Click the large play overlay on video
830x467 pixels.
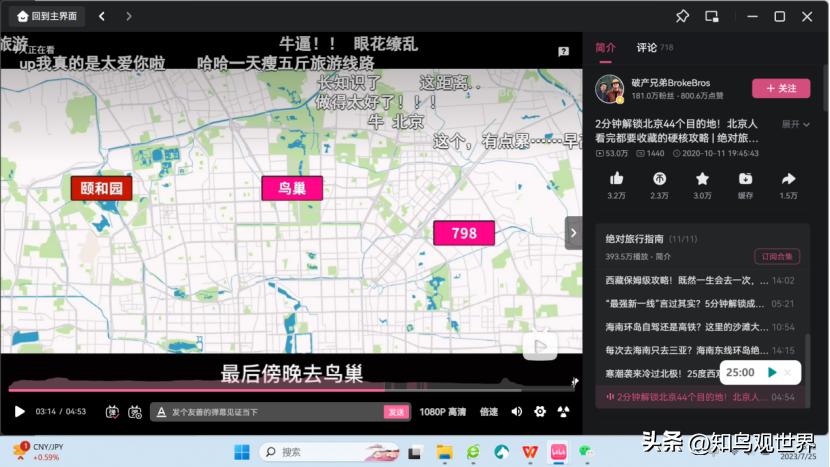(x=540, y=347)
